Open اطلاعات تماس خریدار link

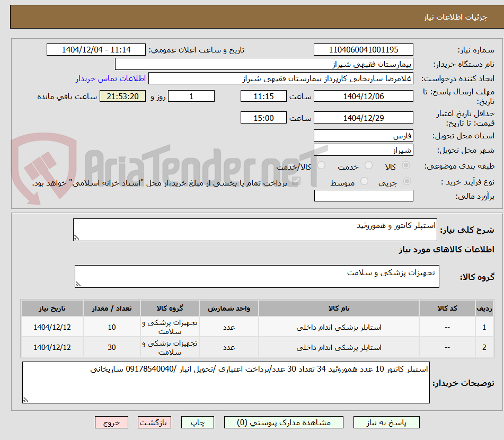coord(111,78)
